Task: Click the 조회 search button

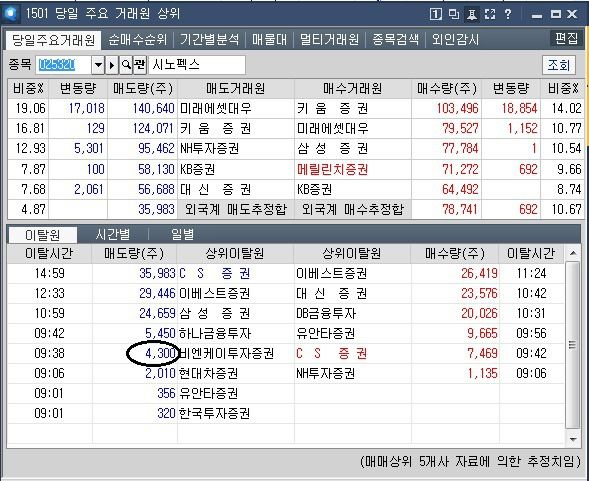Action: click(559, 65)
